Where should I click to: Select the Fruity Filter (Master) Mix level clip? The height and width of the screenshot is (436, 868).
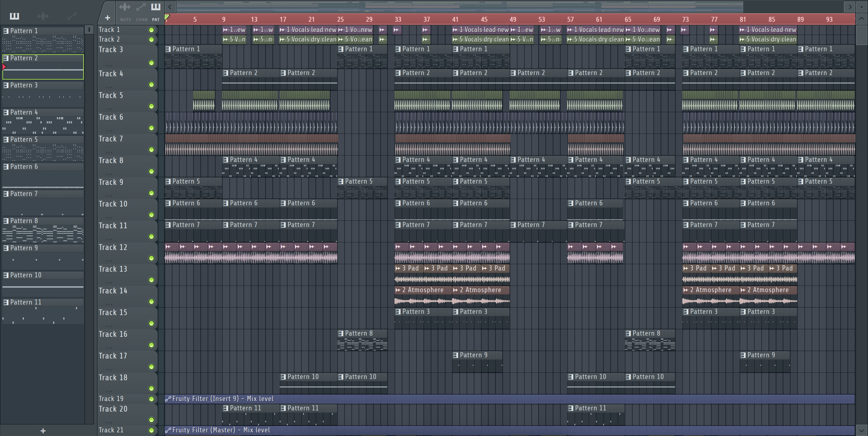click(509, 430)
